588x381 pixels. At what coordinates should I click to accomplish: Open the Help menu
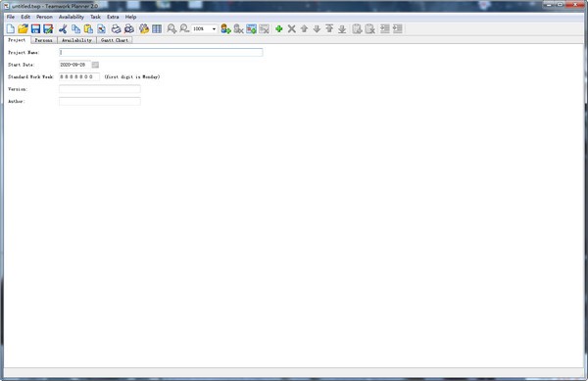click(x=130, y=17)
